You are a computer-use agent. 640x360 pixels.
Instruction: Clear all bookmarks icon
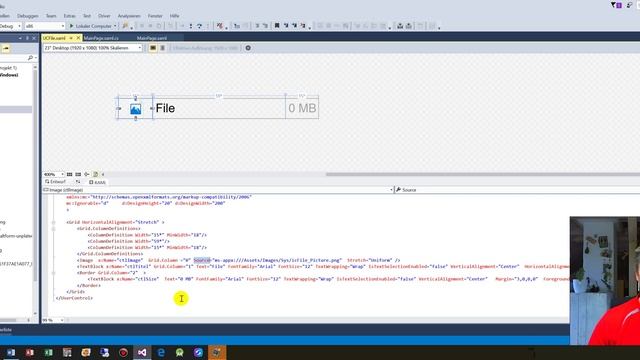coord(303,26)
